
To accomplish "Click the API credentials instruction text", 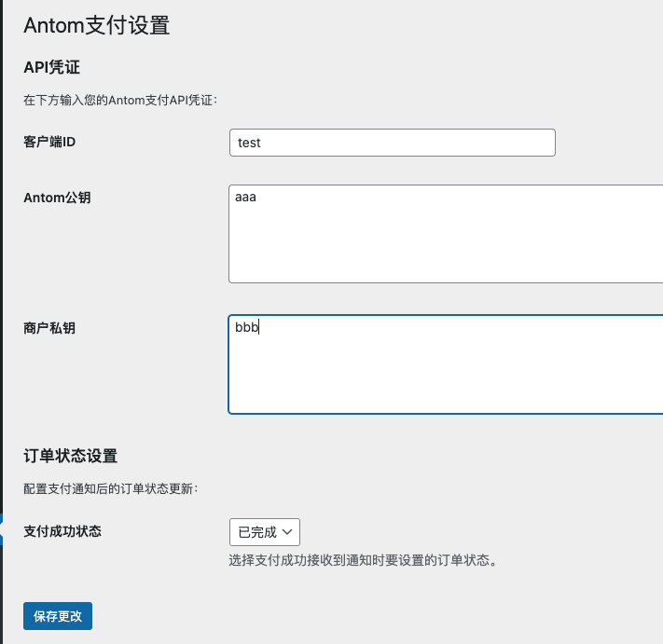I will click(119, 100).
